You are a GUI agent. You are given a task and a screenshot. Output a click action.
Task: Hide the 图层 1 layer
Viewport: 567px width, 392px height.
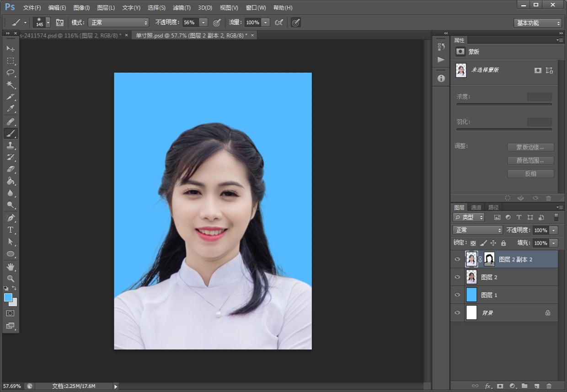(457, 295)
